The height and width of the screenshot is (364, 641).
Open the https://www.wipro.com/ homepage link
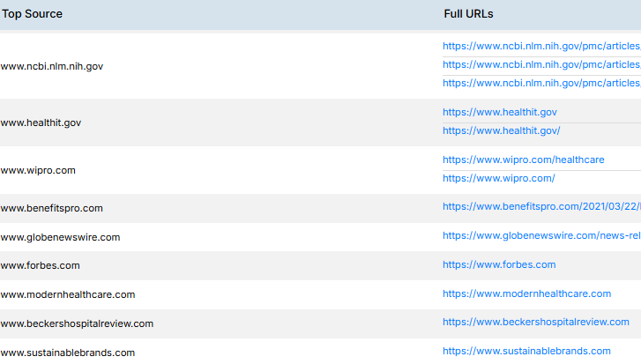pyautogui.click(x=498, y=178)
